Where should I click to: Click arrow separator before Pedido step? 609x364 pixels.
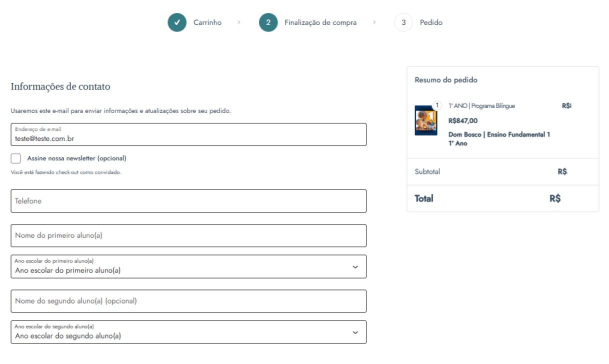pos(374,22)
